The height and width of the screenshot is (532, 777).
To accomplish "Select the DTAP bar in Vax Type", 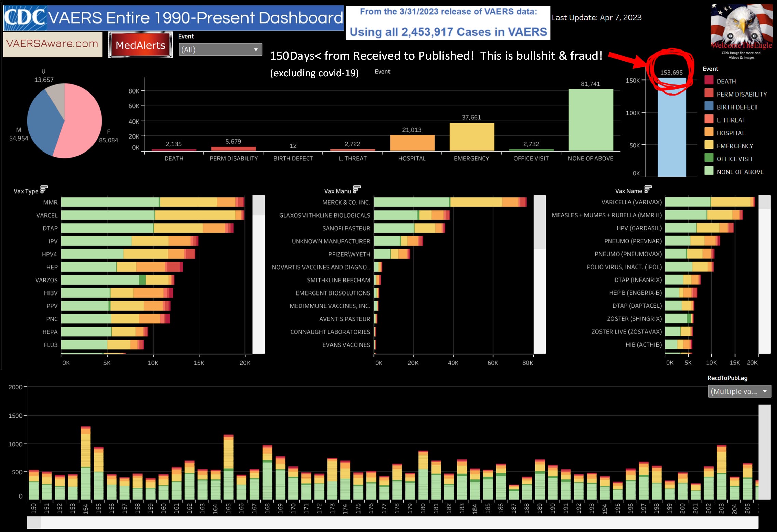I will tap(147, 228).
